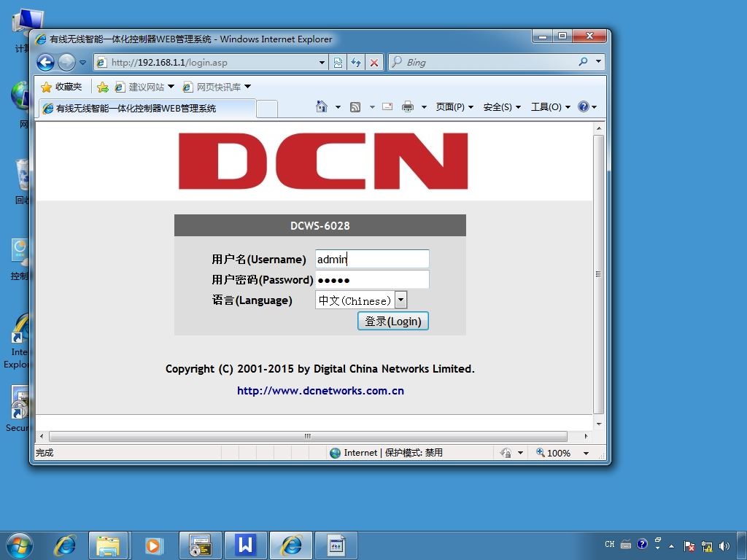This screenshot has height=560, width=747.
Task: Open the first Internet Explorer taskbar icon
Action: (x=65, y=545)
